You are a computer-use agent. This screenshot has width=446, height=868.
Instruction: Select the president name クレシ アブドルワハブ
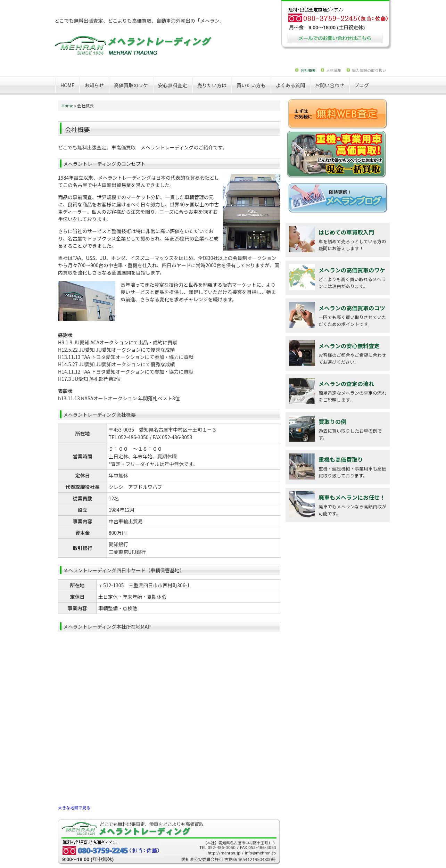(x=135, y=487)
